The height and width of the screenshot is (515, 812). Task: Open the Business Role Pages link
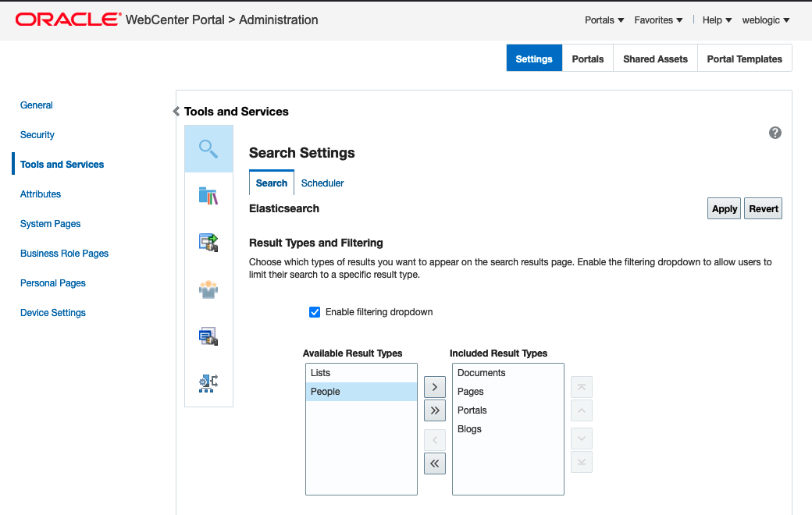point(64,253)
